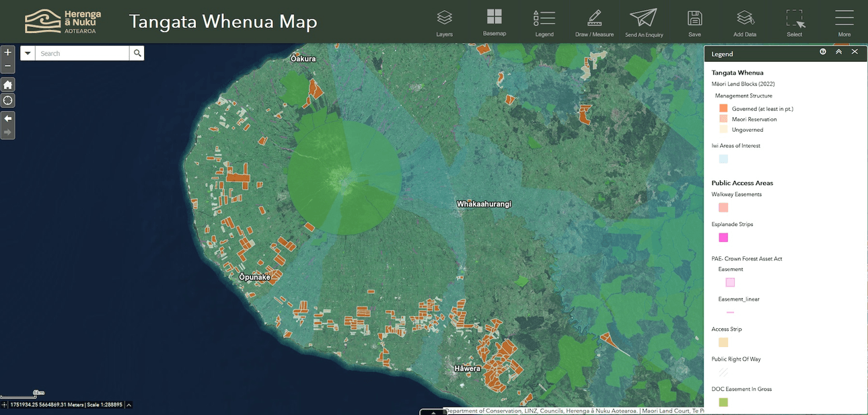Open Send An Enquiry form

click(643, 22)
